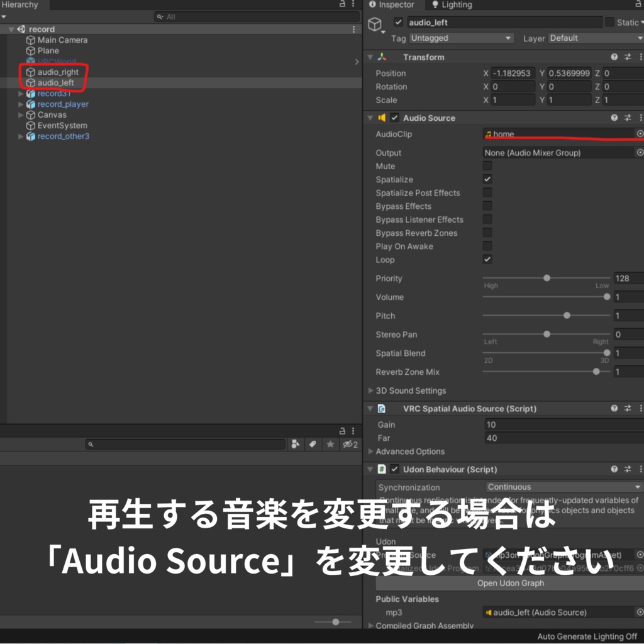Click Program Source object picker
Image resolution: width=644 pixels, height=644 pixels.
(x=640, y=555)
